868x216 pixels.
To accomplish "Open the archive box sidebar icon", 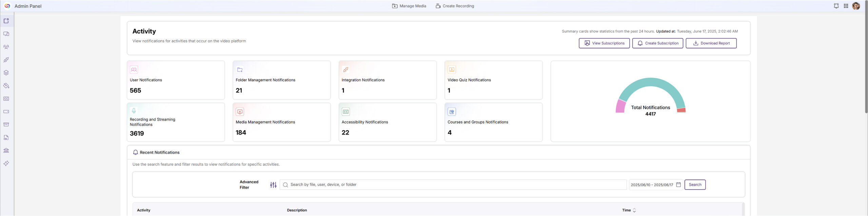I will (6, 125).
